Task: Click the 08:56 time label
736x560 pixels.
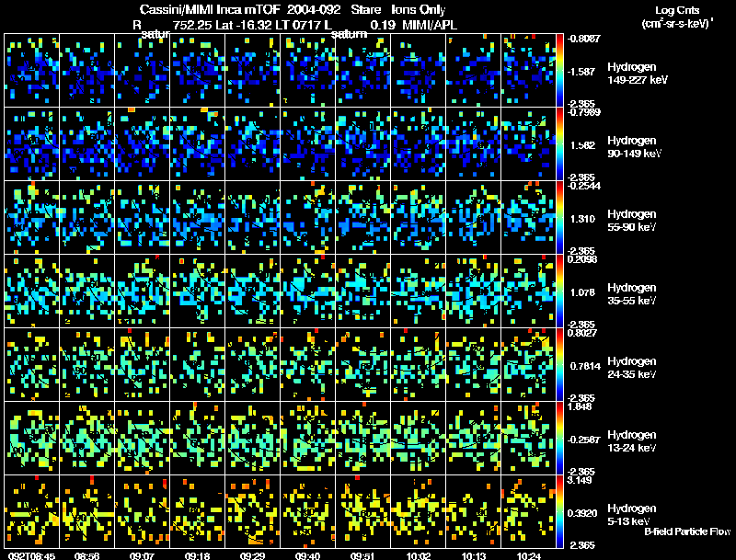Action: (86, 555)
